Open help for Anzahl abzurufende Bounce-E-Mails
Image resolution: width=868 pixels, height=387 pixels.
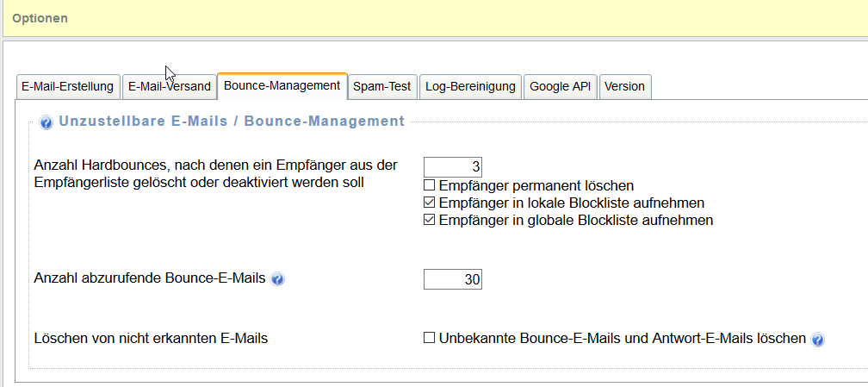pos(277,279)
